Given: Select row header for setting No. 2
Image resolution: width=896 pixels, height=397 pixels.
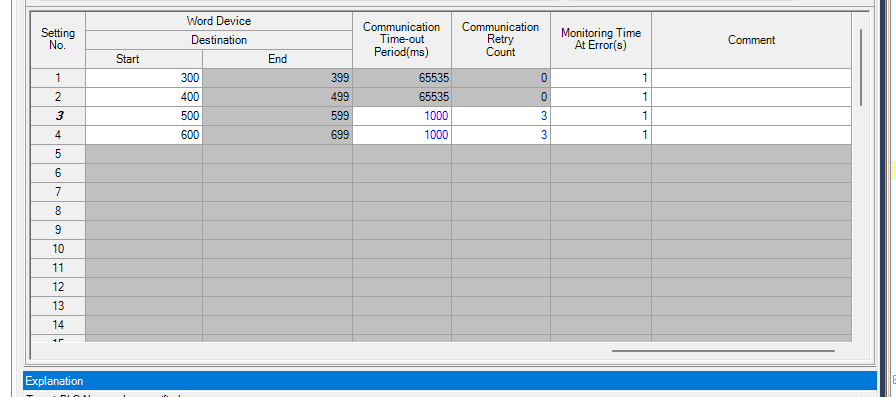Looking at the screenshot, I should (58, 97).
